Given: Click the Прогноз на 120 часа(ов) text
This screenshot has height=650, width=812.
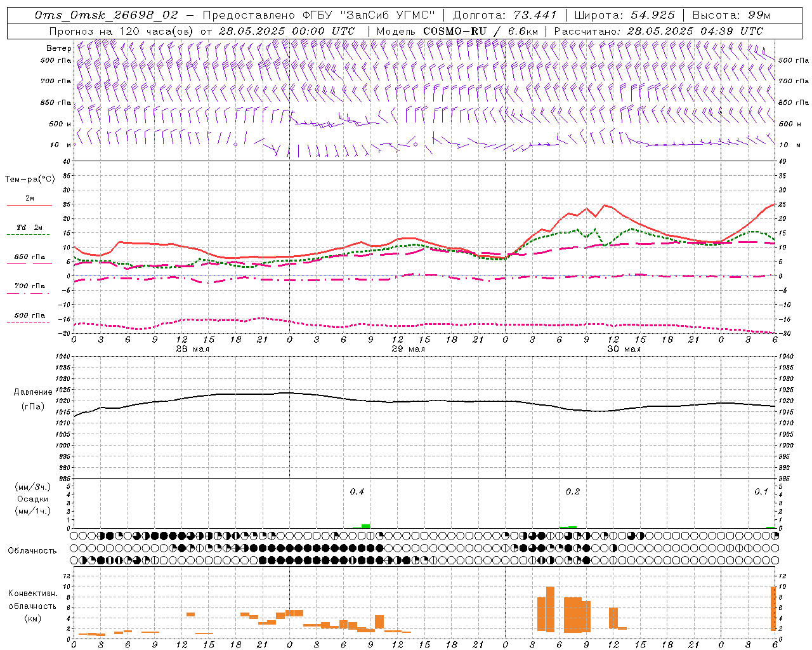Looking at the screenshot, I should (122, 31).
